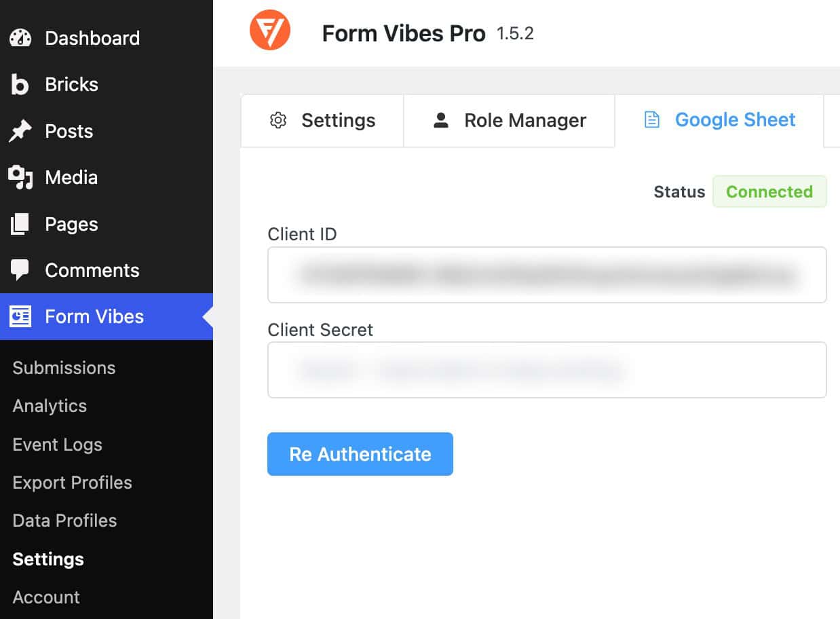Image resolution: width=840 pixels, height=619 pixels.
Task: Switch to the Settings tab
Action: (322, 121)
